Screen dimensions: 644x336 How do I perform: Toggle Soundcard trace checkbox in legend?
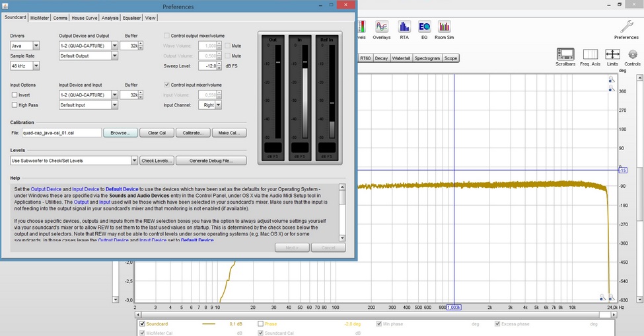[142, 323]
